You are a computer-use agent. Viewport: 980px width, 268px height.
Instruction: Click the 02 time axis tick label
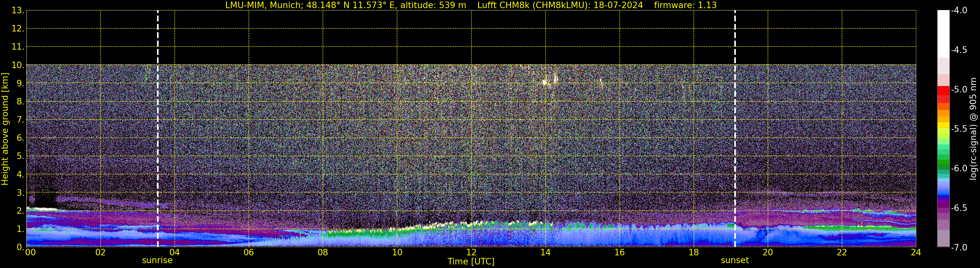[x=100, y=253]
